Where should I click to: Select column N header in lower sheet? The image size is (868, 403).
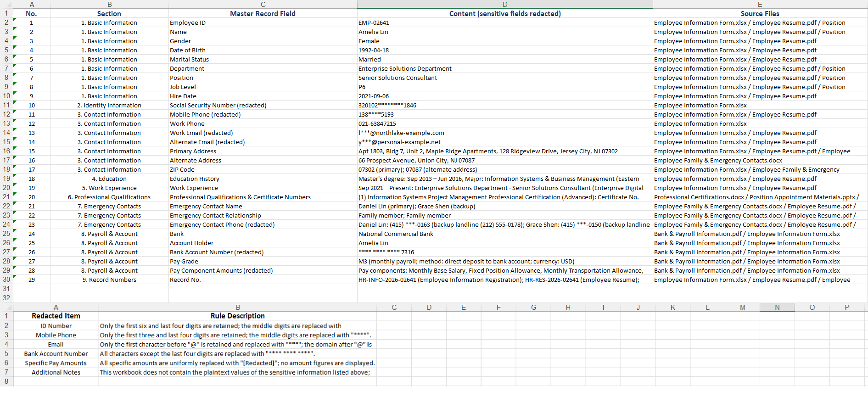coord(777,307)
